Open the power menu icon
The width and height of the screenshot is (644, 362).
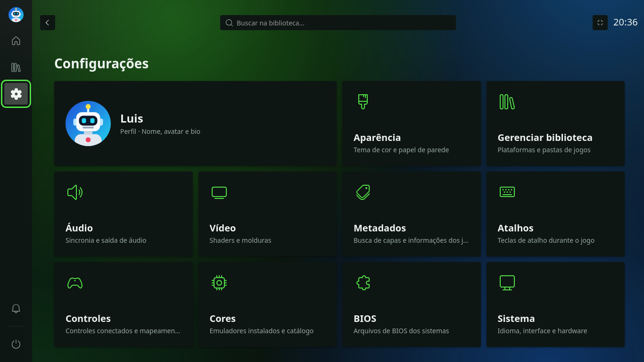click(16, 344)
